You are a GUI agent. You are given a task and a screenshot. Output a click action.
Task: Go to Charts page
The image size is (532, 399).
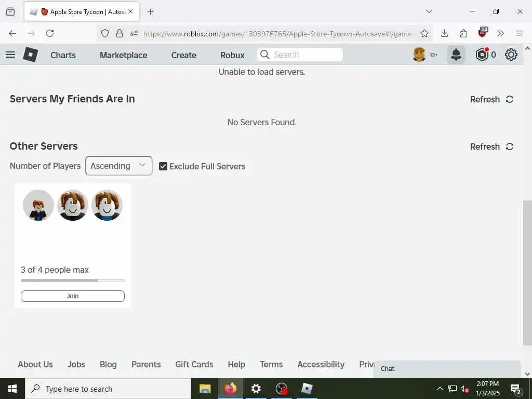[x=63, y=55]
